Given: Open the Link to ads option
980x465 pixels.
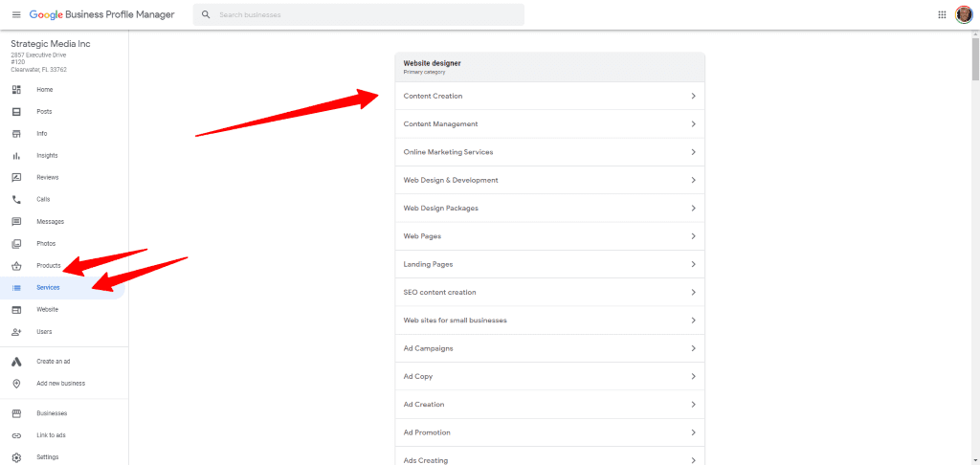Looking at the screenshot, I should tap(52, 435).
